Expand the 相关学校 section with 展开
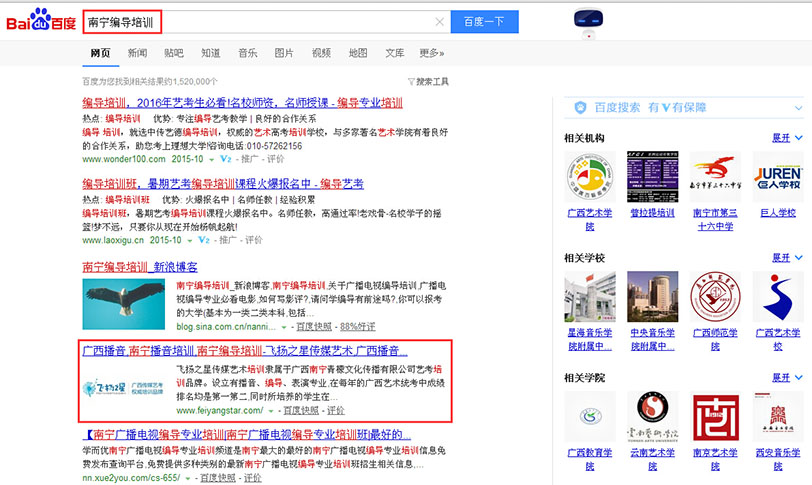Viewport: 812px width, 485px height. pyautogui.click(x=787, y=257)
